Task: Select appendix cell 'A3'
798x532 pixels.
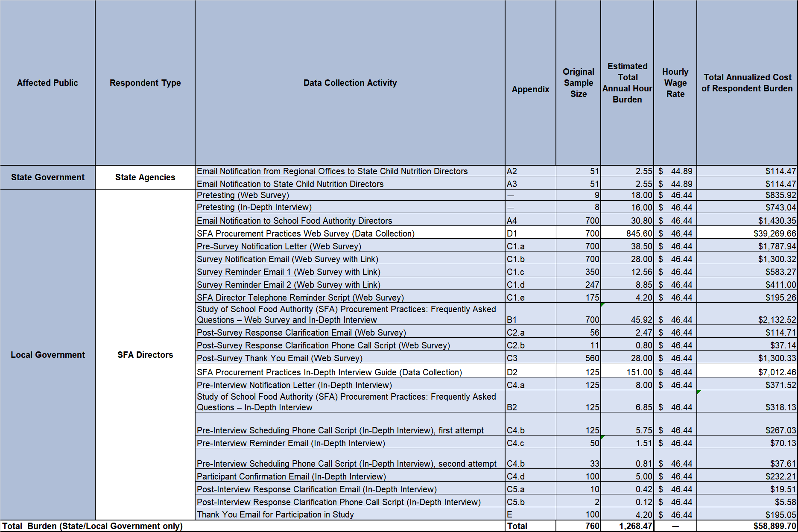Action: (530, 184)
